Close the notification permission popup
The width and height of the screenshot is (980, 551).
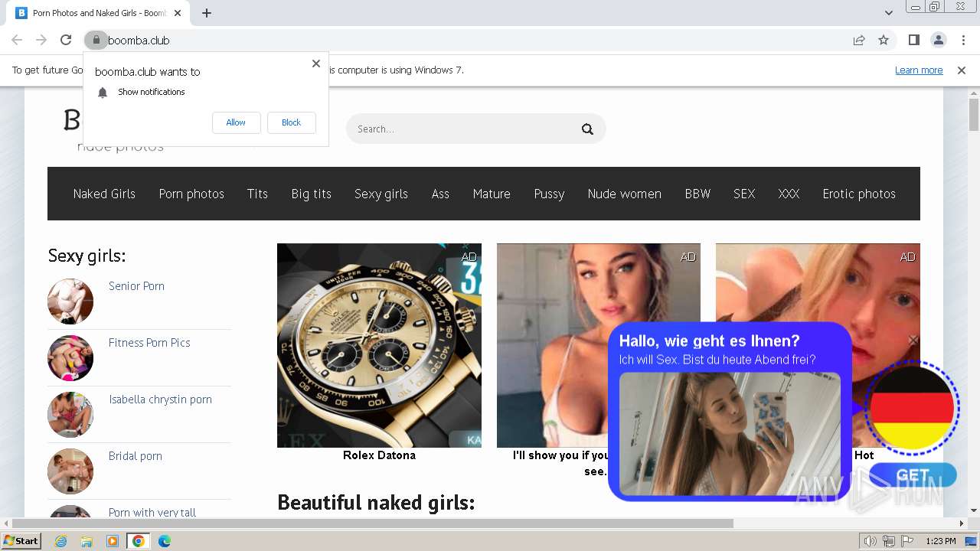(x=316, y=64)
